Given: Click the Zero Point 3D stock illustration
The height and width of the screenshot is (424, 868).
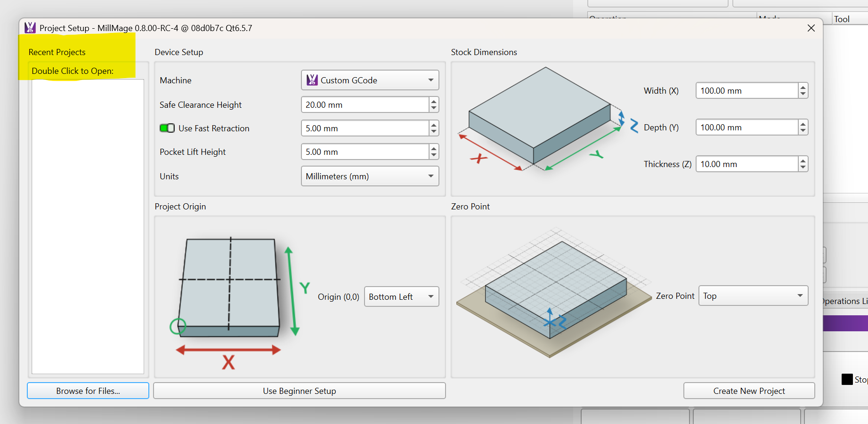Looking at the screenshot, I should [554, 293].
